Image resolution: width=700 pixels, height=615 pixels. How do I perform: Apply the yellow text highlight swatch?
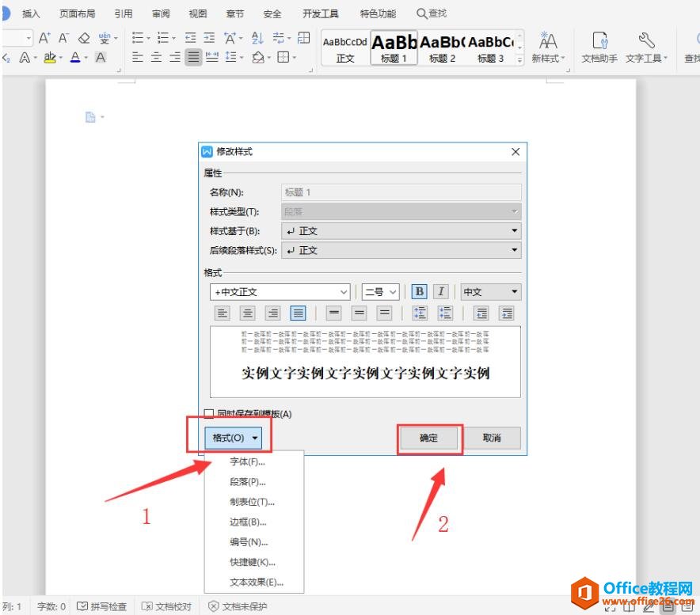pyautogui.click(x=50, y=57)
